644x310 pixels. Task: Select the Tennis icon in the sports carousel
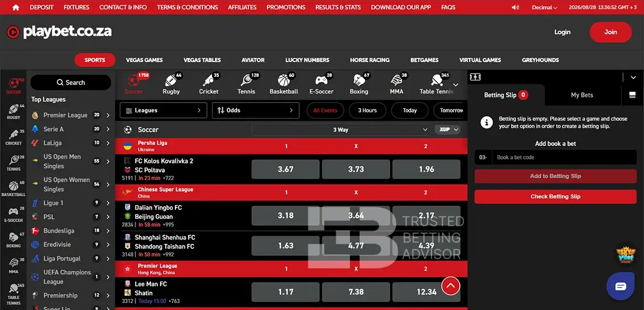[246, 80]
